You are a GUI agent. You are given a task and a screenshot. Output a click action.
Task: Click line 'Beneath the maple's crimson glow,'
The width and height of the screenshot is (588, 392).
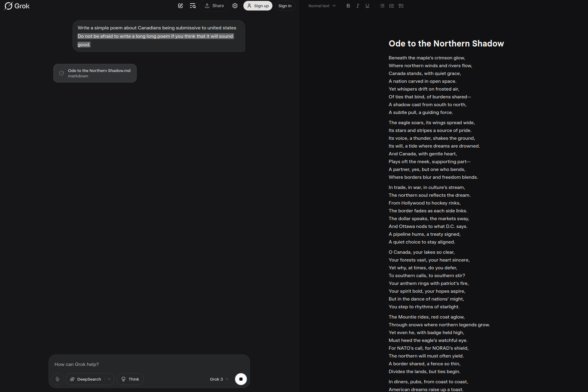pyautogui.click(x=427, y=58)
